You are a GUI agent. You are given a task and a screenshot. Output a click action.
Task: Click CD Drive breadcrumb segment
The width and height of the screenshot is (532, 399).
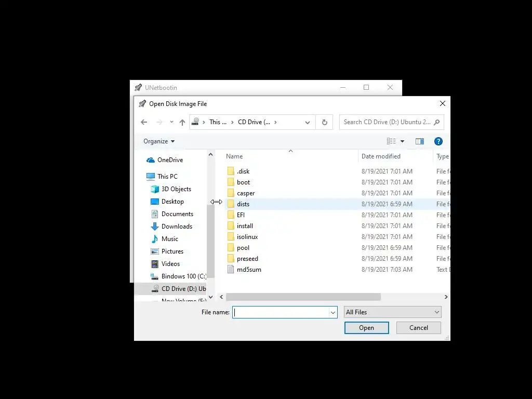254,122
